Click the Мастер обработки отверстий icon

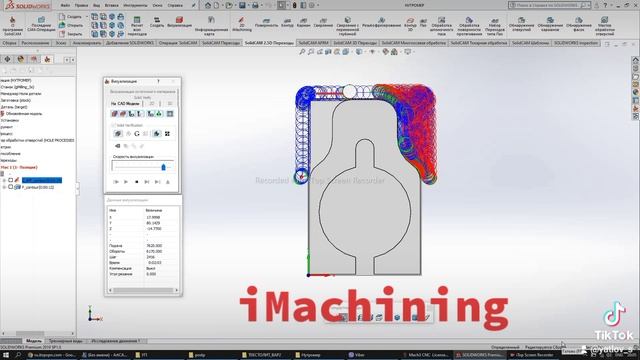click(x=604, y=25)
